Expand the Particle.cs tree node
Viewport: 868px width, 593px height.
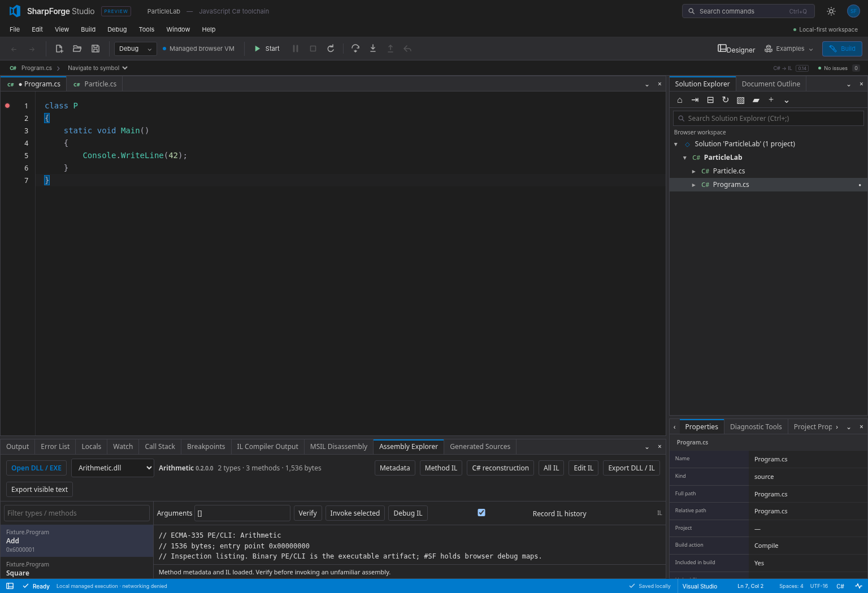[694, 171]
